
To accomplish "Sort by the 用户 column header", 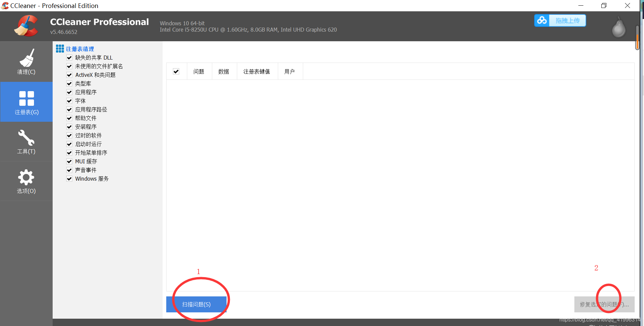I will pyautogui.click(x=290, y=71).
